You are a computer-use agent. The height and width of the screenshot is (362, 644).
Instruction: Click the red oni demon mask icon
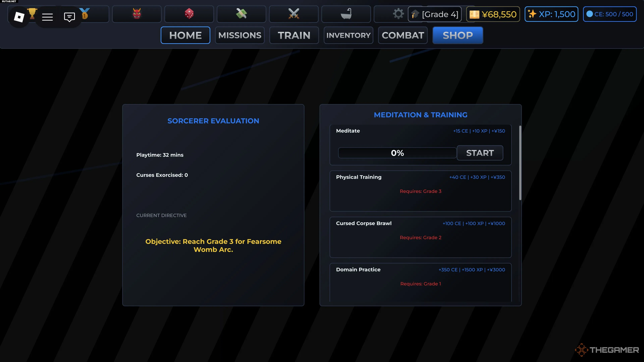coord(137,14)
